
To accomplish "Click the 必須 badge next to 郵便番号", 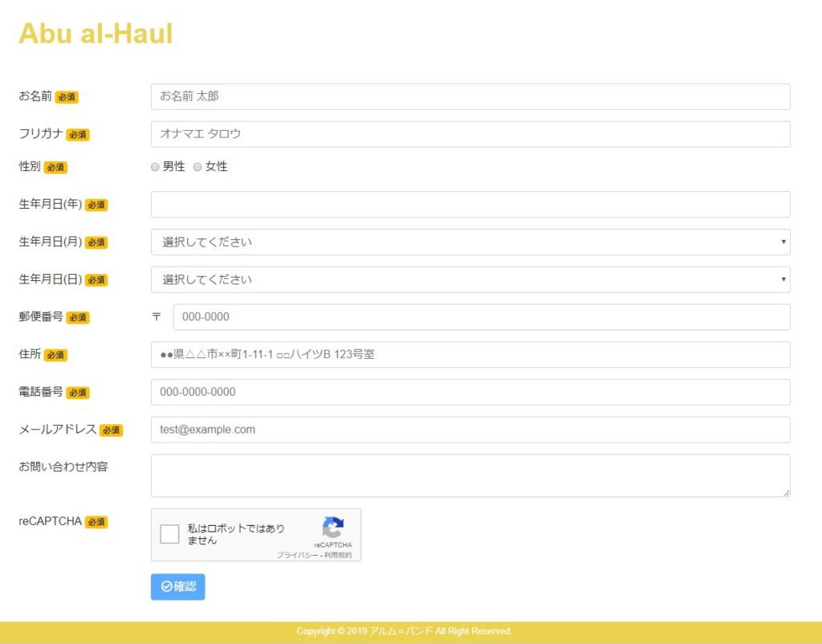I will point(78,318).
